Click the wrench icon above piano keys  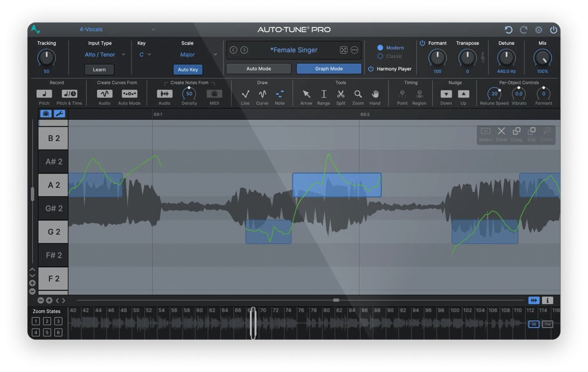pos(59,114)
